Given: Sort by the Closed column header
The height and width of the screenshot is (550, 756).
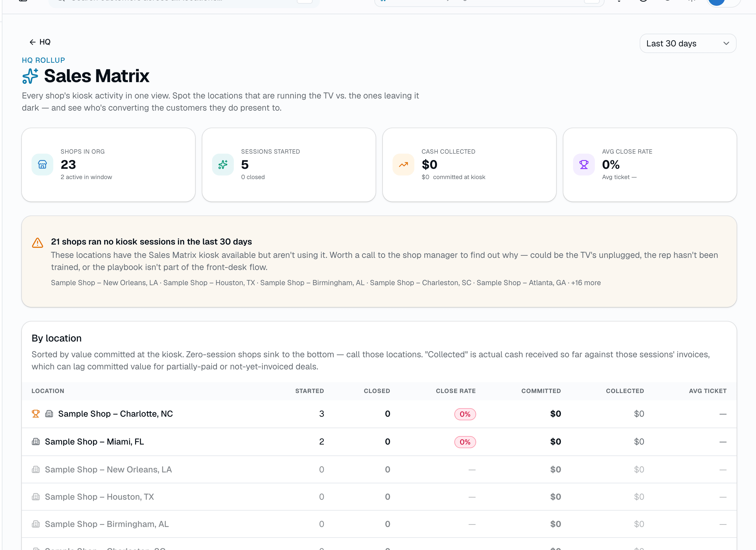Looking at the screenshot, I should [377, 391].
